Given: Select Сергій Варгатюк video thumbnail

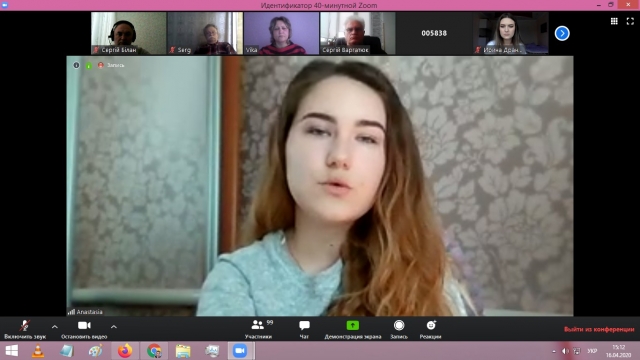Looking at the screenshot, I should (358, 33).
